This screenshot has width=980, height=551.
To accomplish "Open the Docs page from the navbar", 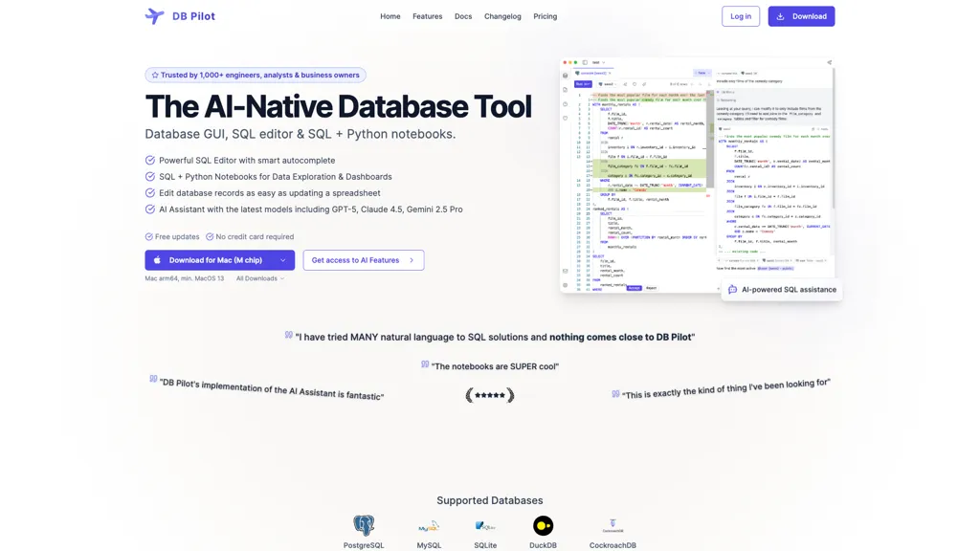I will [x=463, y=16].
